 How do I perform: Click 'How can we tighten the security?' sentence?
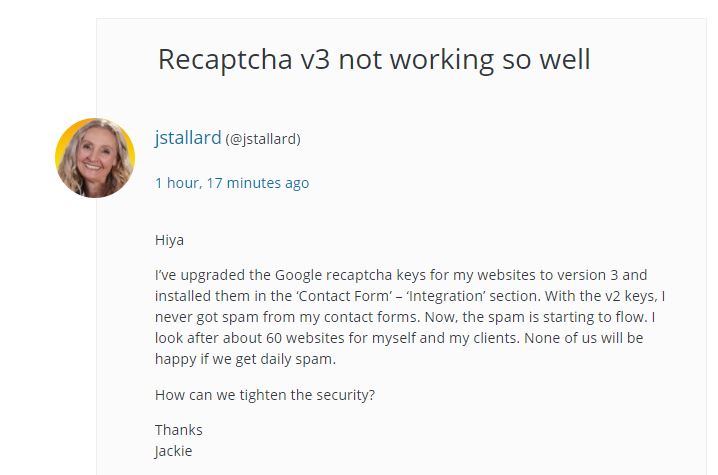coord(265,395)
